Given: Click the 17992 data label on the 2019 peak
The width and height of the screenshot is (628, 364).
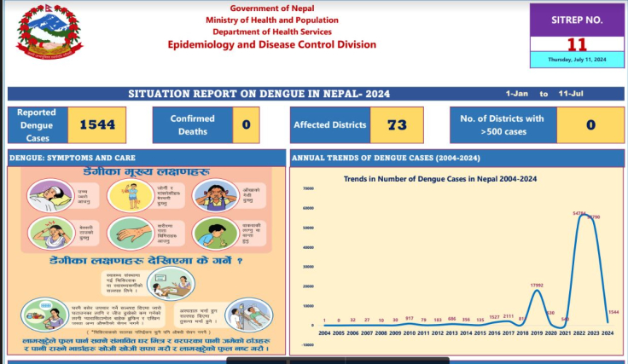Looking at the screenshot, I should point(537,286).
